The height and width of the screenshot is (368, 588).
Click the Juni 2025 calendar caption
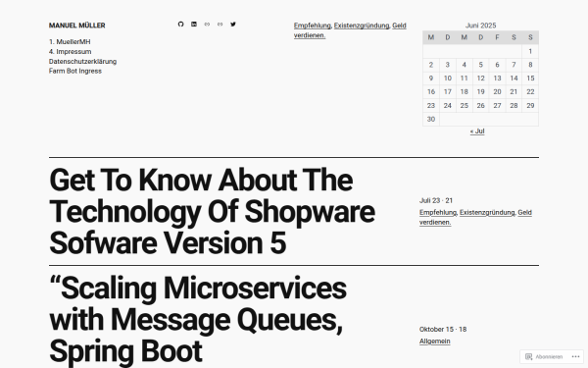(x=481, y=26)
